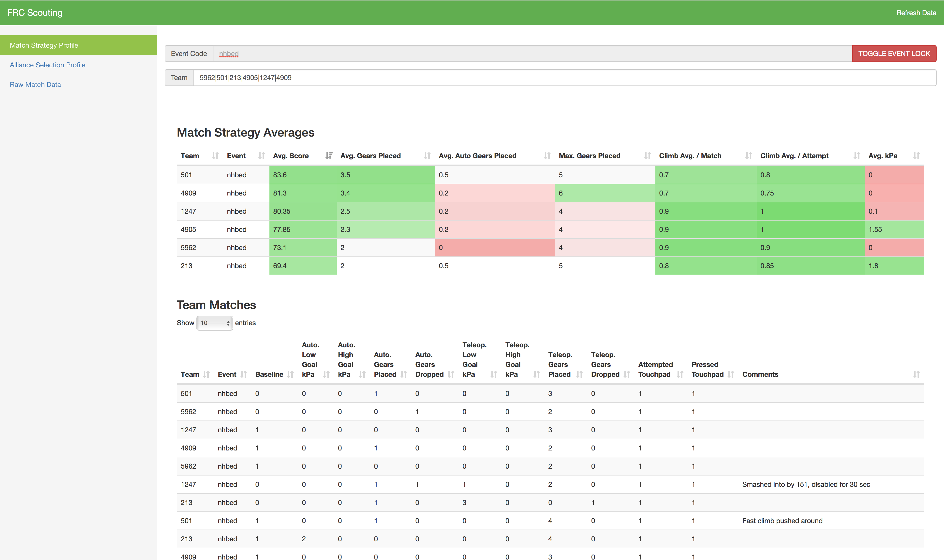Switch to Alliance Selection Profile
The height and width of the screenshot is (560, 944).
point(48,65)
